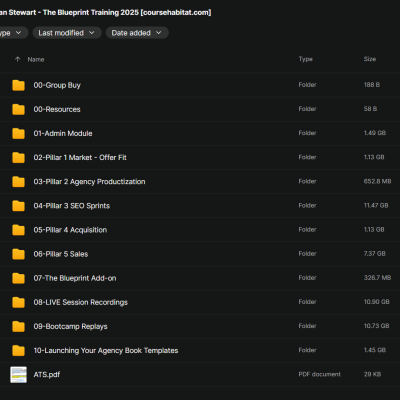The width and height of the screenshot is (400, 400).
Task: Select the folder icon for 05-Pillar 4 Acquisition
Action: click(x=18, y=230)
